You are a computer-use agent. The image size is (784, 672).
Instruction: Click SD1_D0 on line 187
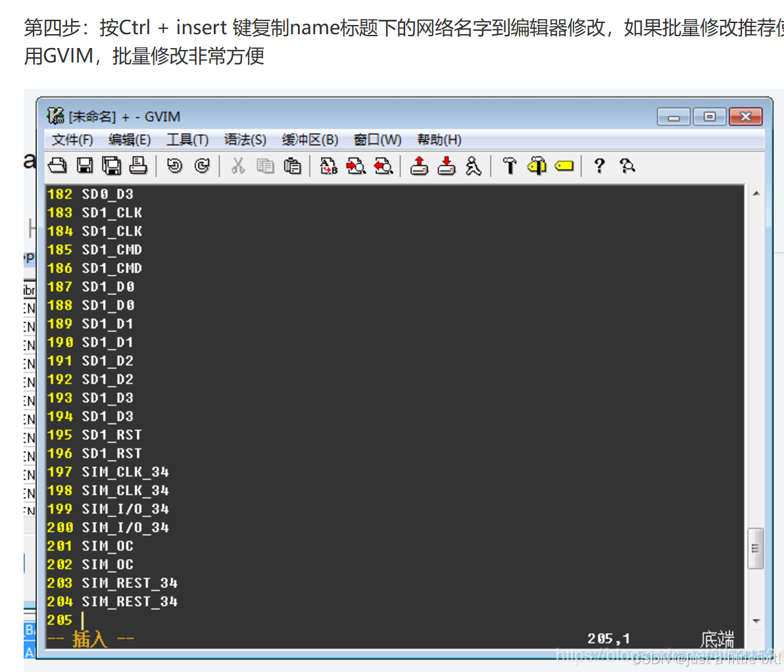click(x=108, y=287)
